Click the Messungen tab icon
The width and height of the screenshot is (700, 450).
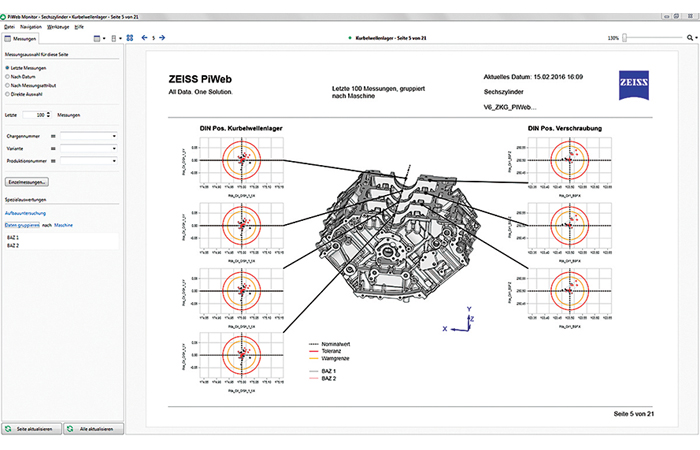click(x=8, y=39)
